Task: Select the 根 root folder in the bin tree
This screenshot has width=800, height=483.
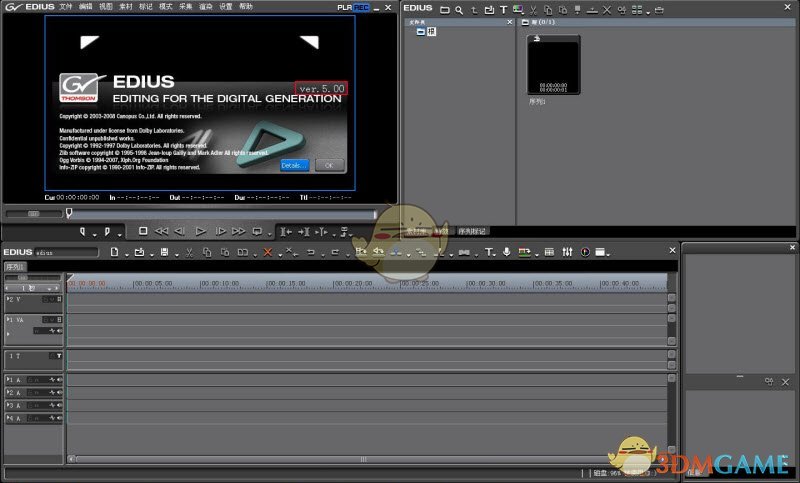Action: [432, 32]
